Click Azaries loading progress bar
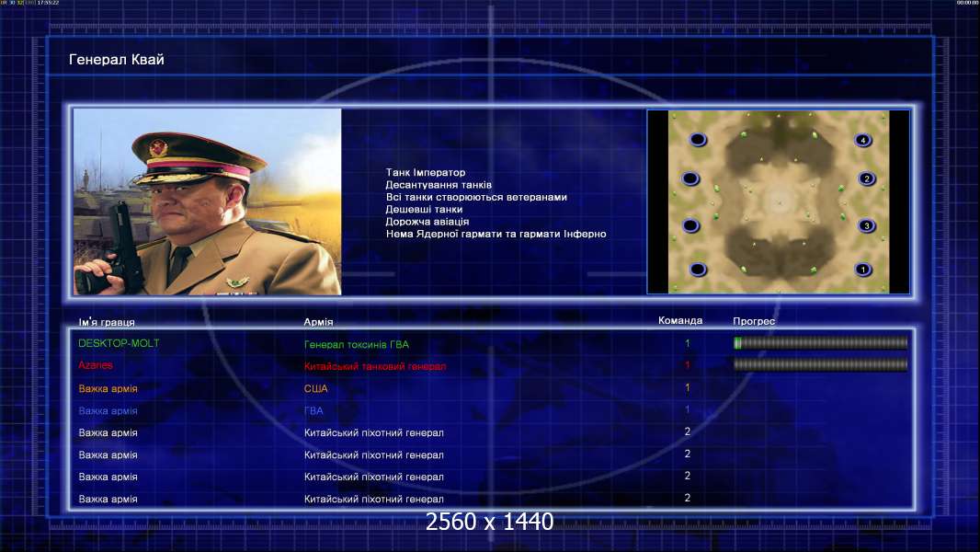Viewport: 980px width, 552px height. (x=821, y=364)
